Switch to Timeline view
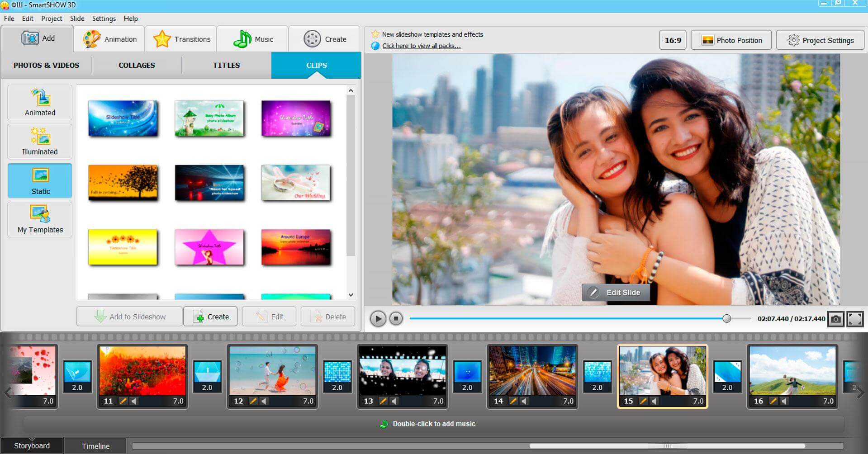 point(95,446)
